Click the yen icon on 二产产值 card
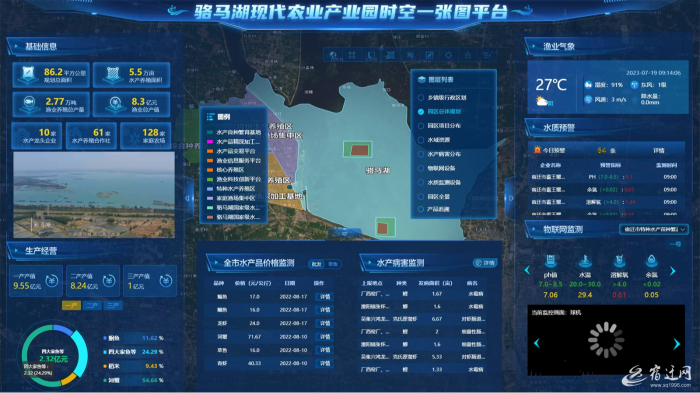700x393 pixels. click(109, 281)
